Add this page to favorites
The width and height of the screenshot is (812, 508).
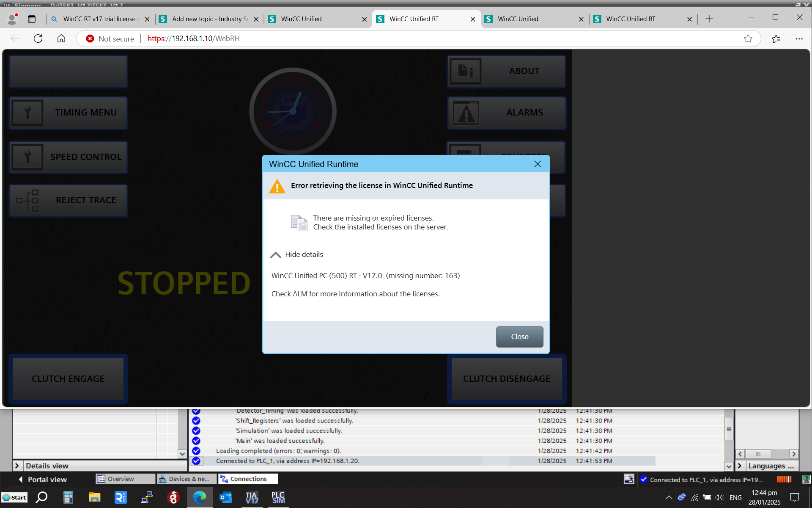(x=748, y=39)
